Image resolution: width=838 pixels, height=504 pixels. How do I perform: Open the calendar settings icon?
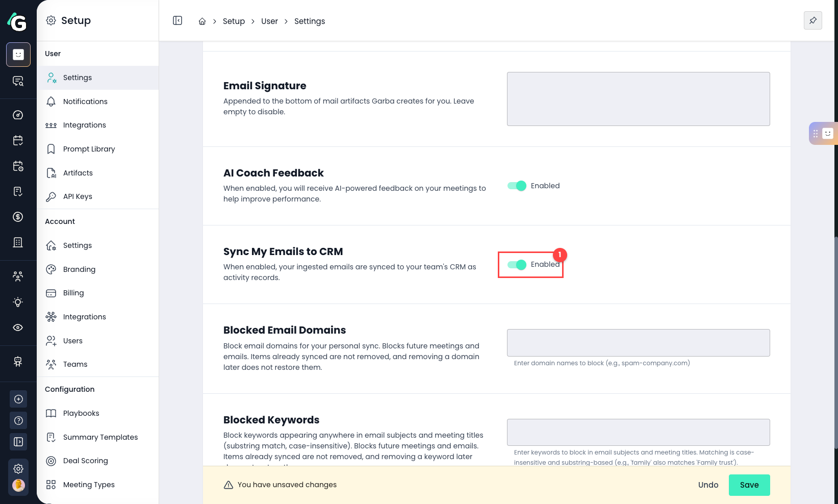pyautogui.click(x=18, y=166)
